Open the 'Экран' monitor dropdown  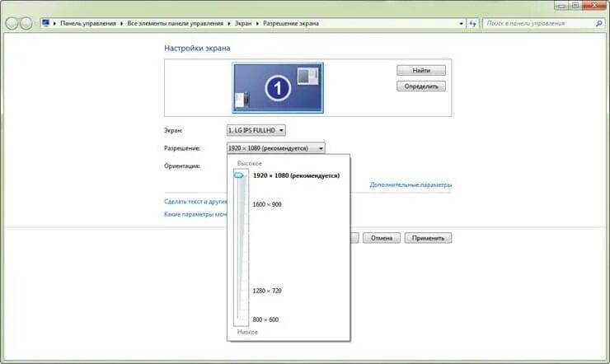pos(256,130)
